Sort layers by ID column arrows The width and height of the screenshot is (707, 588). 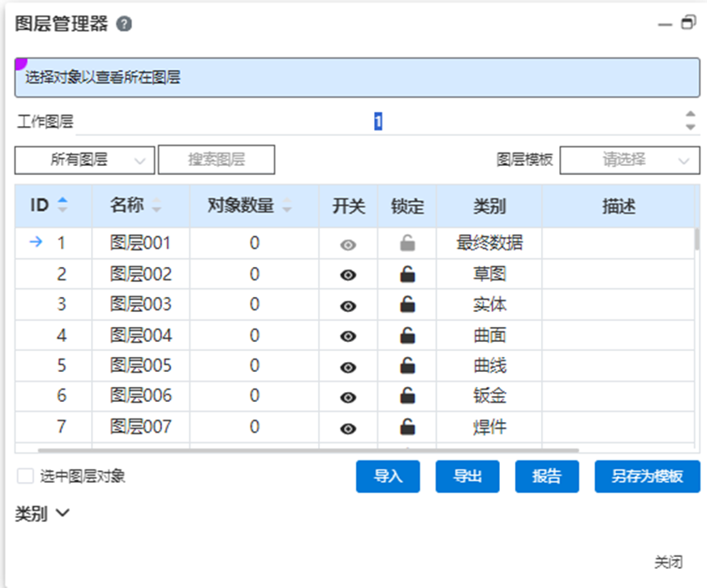coord(62,205)
